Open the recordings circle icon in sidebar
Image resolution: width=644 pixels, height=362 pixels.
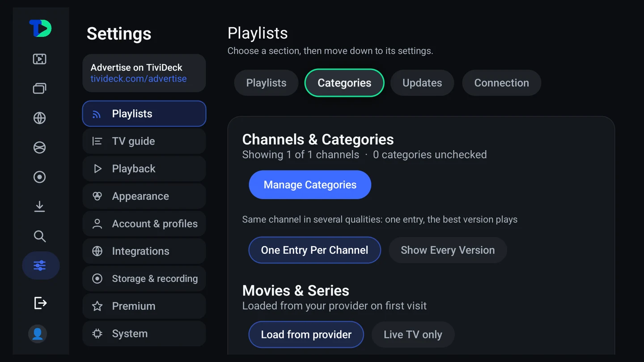pos(40,177)
